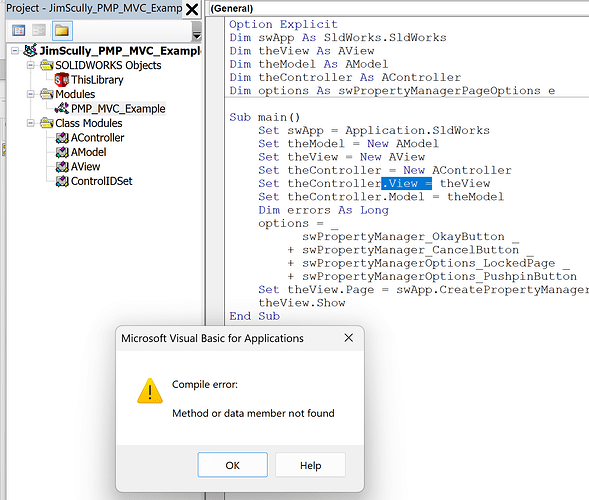589x500 pixels.
Task: Click the AModel class icon
Action: 62,152
